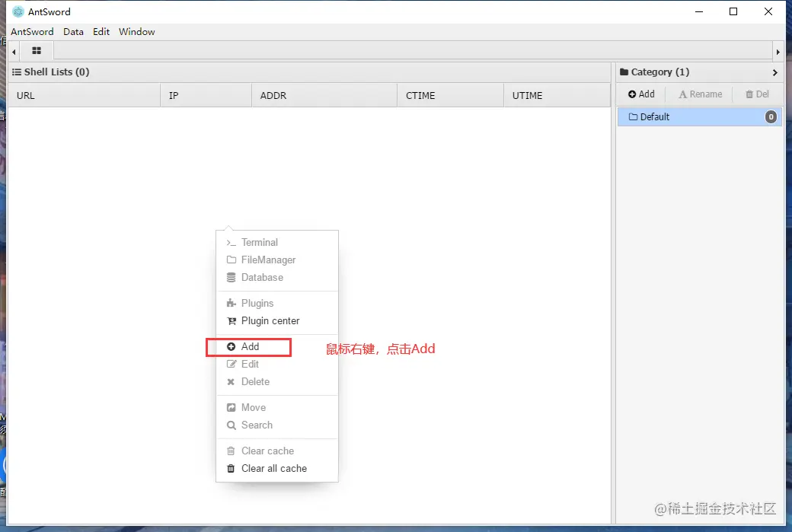Click the Default category count badge
This screenshot has height=532, width=792.
(771, 117)
